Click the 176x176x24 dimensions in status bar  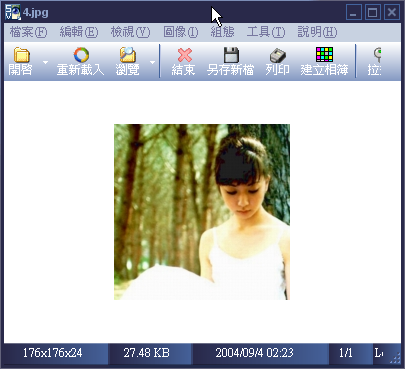52,353
